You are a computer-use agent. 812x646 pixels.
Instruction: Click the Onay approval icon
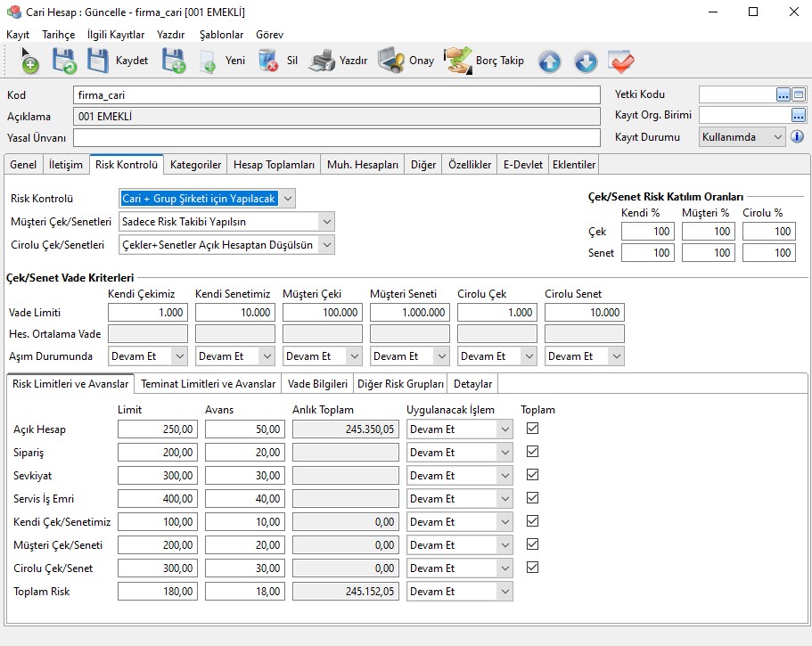391,61
